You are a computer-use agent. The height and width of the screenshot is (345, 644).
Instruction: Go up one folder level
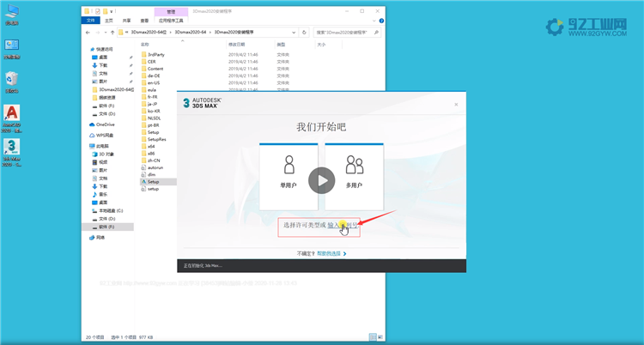tap(112, 32)
